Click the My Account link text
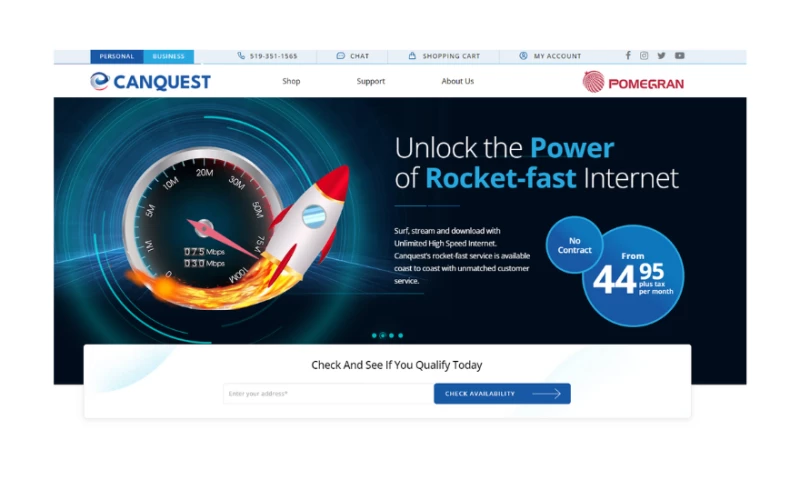800x480 pixels. 557,56
